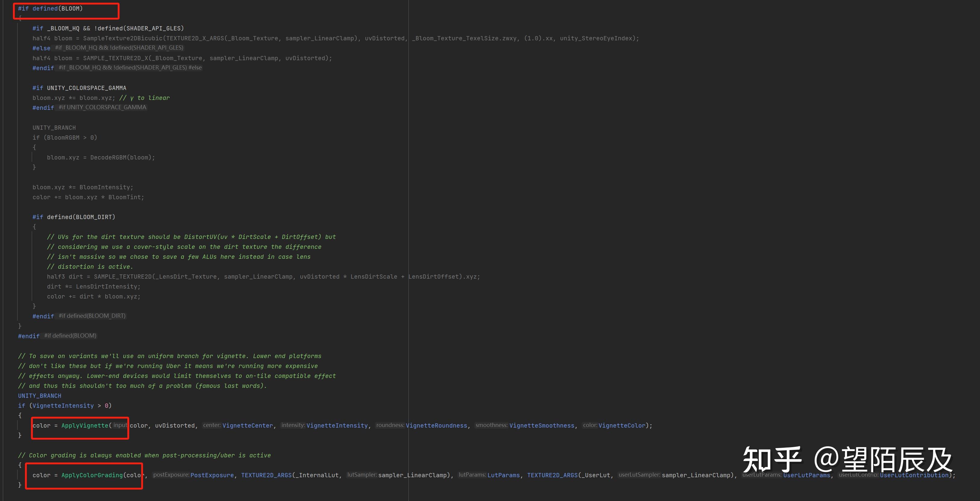Click the if (BloomRGBM > 0) condition
This screenshot has height=501, width=980.
(65, 138)
